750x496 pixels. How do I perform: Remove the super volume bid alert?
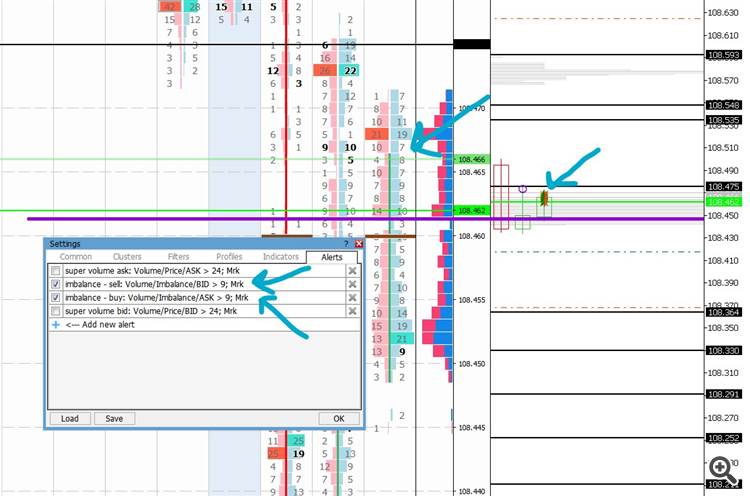[x=353, y=311]
